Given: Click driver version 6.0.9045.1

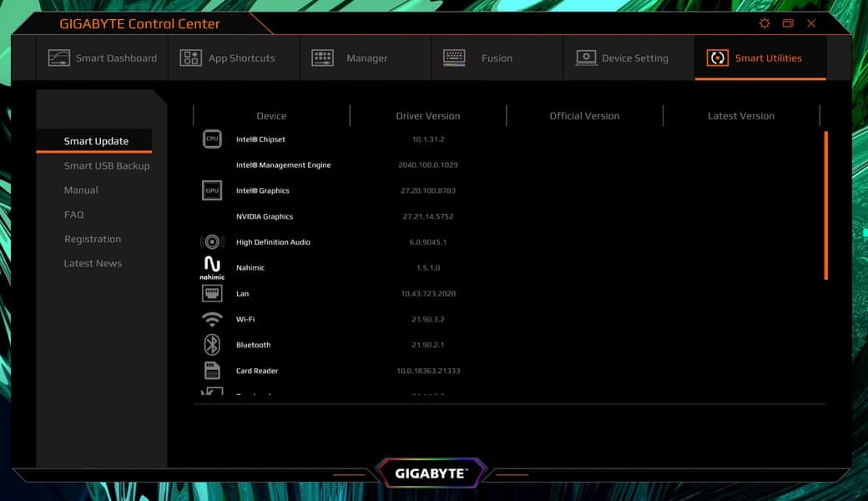Looking at the screenshot, I should [x=428, y=242].
